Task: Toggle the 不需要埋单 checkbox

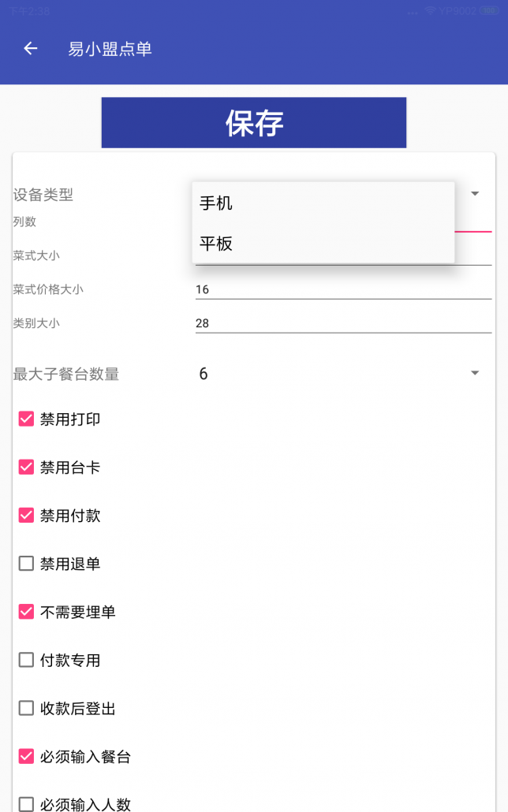Action: coord(27,612)
